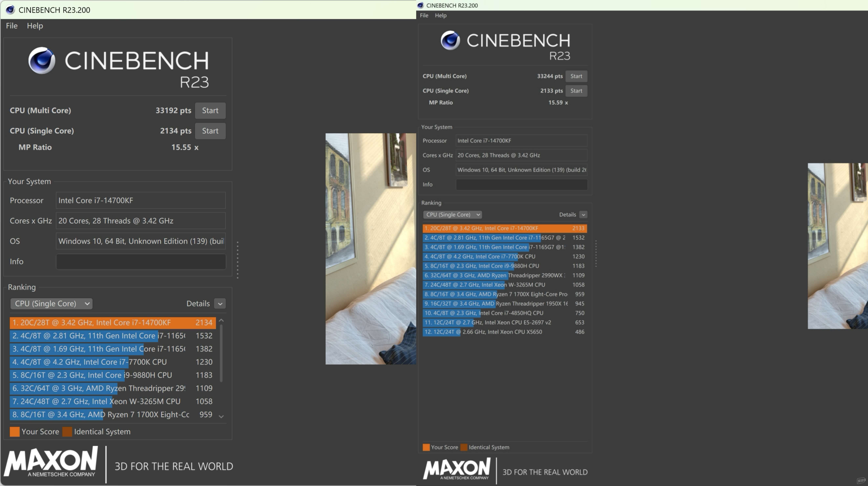Start Multi Core test in right window

[576, 76]
